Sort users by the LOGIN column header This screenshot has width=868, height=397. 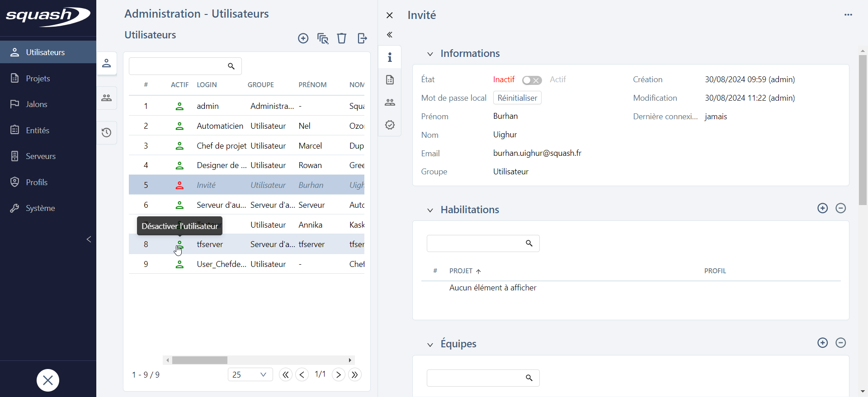[x=207, y=85]
